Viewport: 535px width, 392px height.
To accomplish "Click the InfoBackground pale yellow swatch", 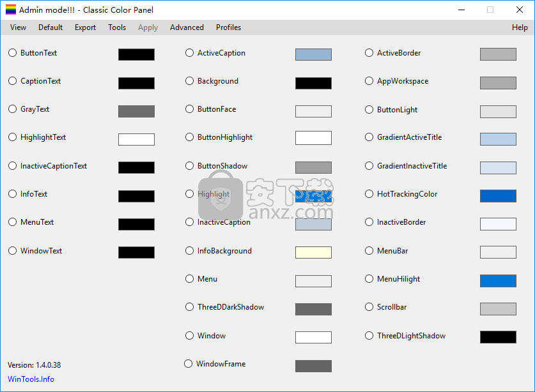I will tap(314, 253).
